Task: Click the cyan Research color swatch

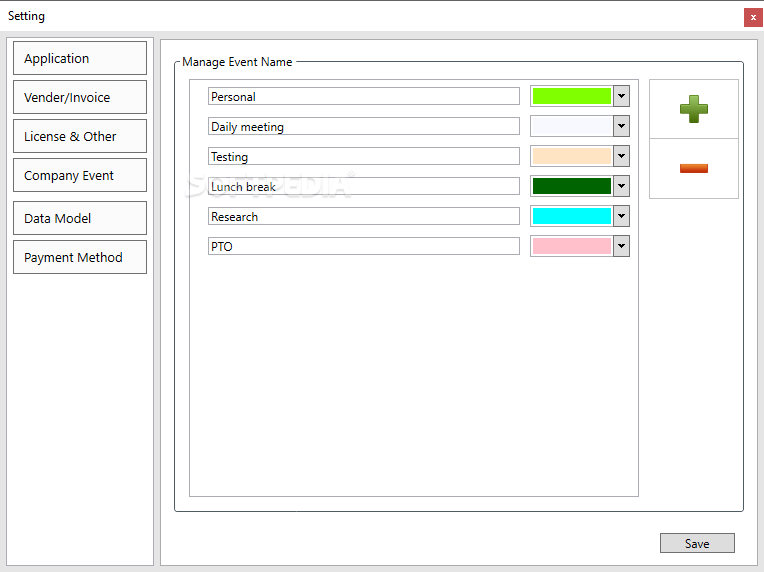Action: tap(572, 216)
